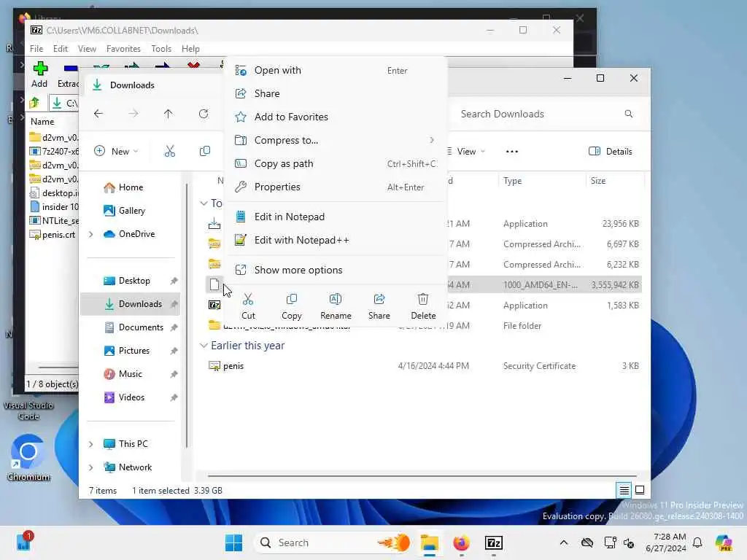Click the horizontal scrollbar in file list

pyautogui.click(x=422, y=475)
